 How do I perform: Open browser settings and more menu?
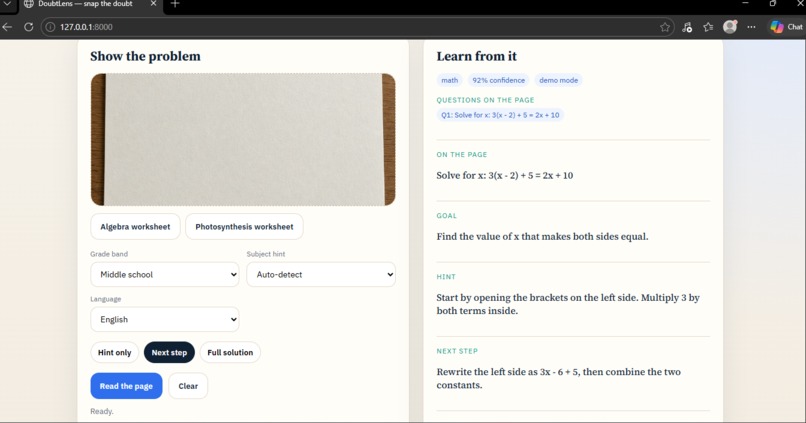(x=752, y=27)
